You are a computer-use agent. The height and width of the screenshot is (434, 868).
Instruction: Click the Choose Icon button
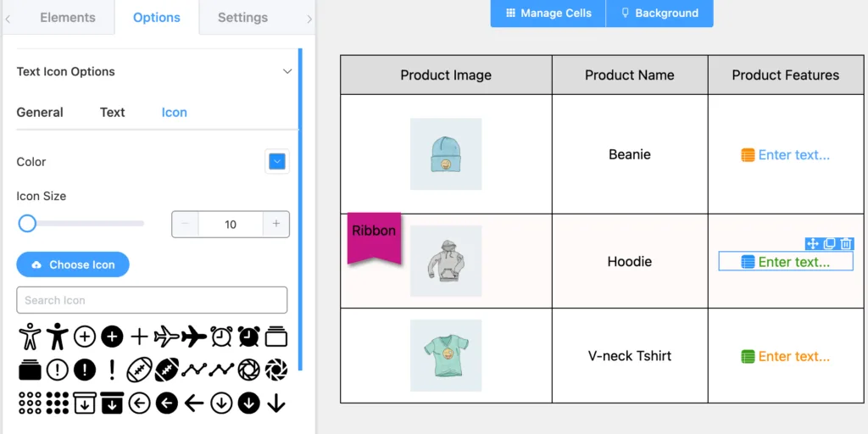pyautogui.click(x=73, y=264)
